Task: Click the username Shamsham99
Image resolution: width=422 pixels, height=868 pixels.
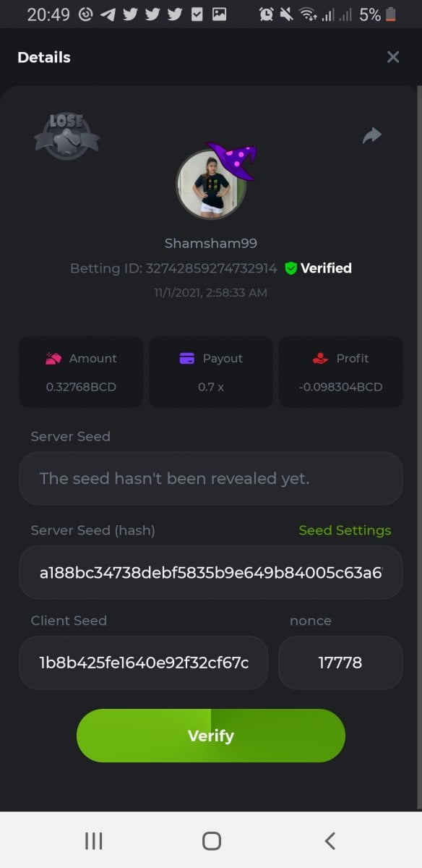Action: tap(211, 243)
